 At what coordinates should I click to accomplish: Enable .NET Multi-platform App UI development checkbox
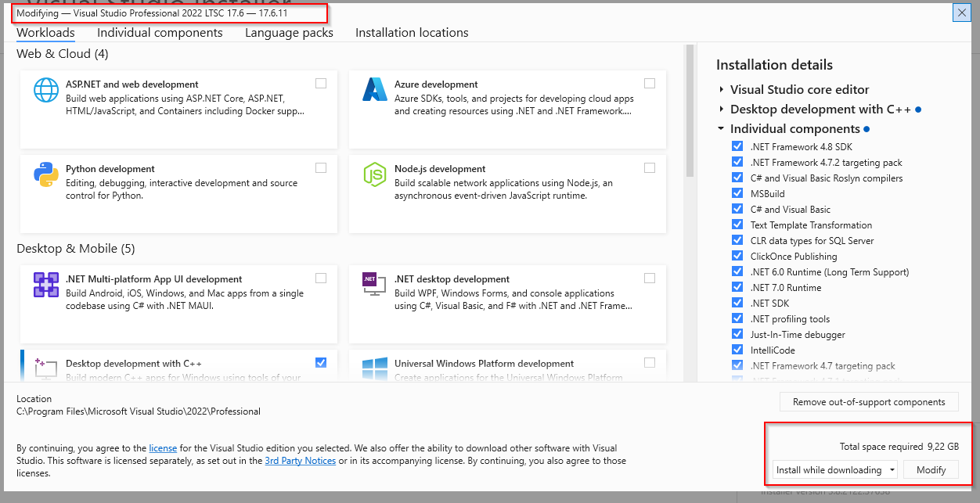point(321,278)
